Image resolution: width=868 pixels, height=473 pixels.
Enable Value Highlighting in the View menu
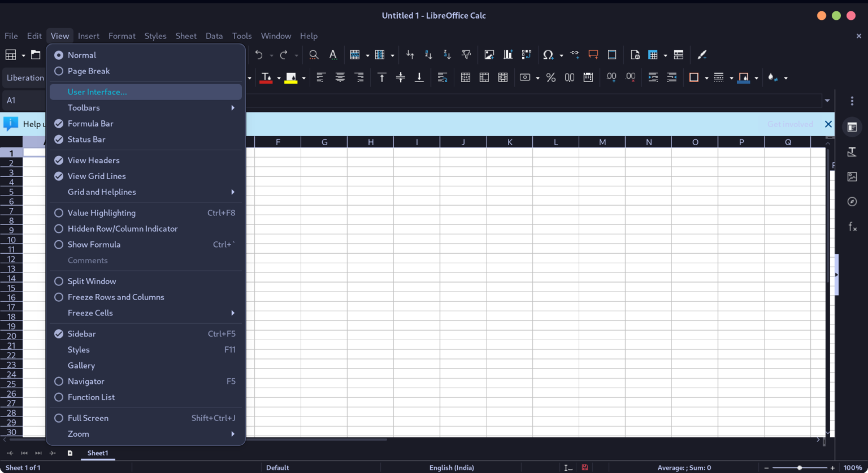101,212
